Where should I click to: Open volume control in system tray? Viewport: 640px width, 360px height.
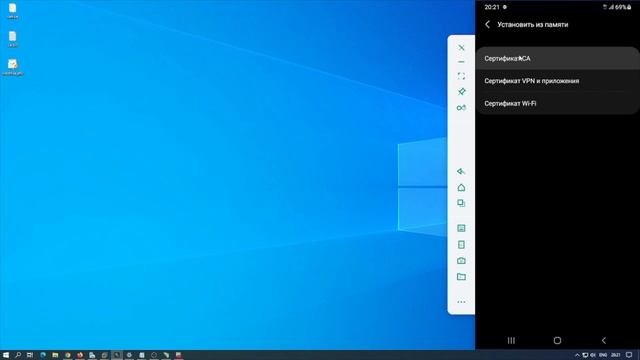(593, 355)
